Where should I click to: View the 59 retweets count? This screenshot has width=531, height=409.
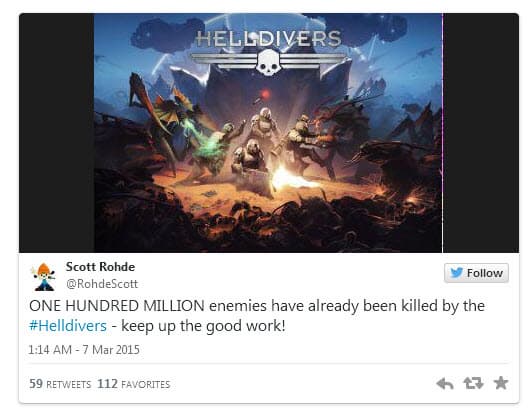click(x=60, y=384)
